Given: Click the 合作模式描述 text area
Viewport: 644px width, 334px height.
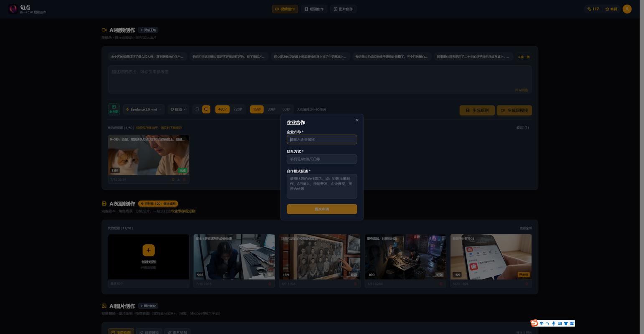Looking at the screenshot, I should coord(322,186).
